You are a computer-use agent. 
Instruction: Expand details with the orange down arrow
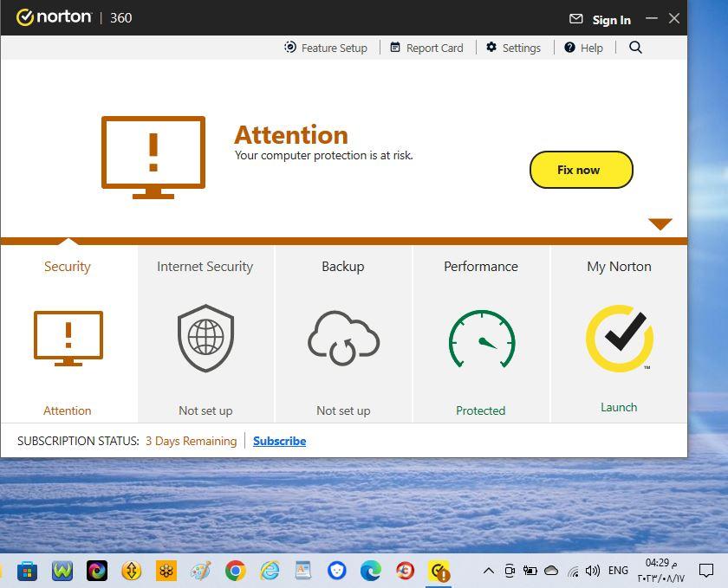point(660,223)
